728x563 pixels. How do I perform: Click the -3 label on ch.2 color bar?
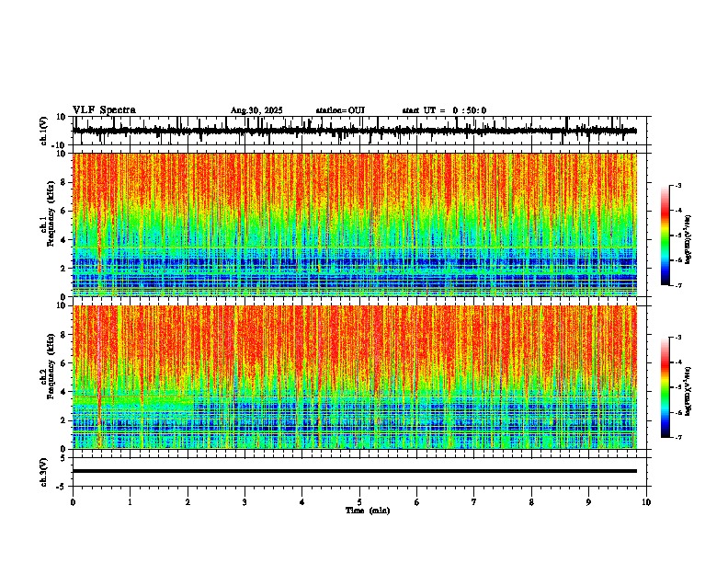point(677,338)
